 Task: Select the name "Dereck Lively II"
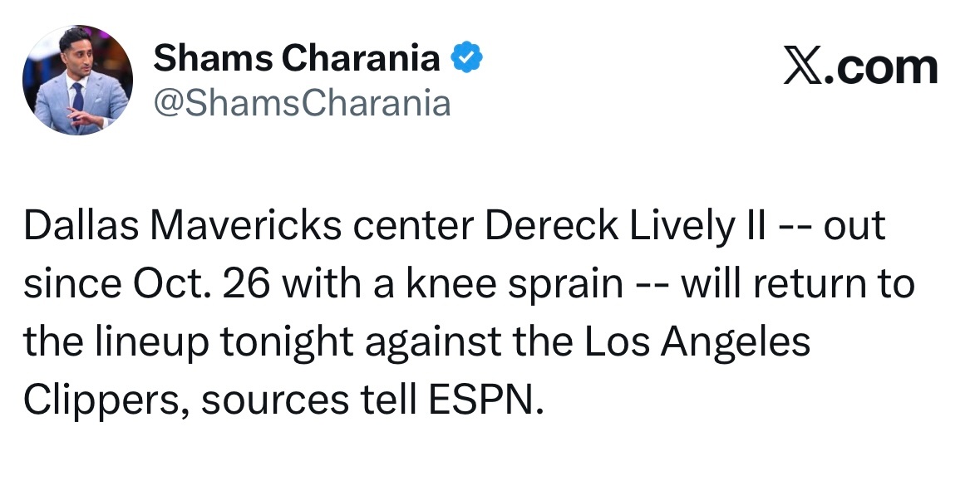[x=624, y=227]
